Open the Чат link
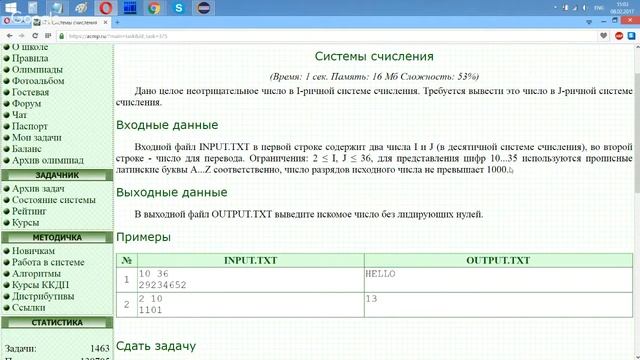 19,115
